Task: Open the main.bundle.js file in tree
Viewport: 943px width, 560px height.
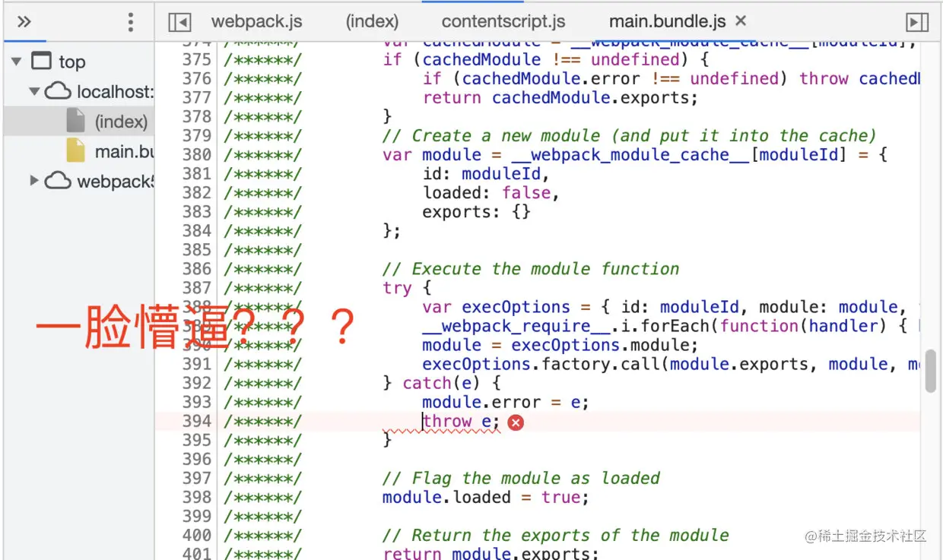Action: coord(124,152)
